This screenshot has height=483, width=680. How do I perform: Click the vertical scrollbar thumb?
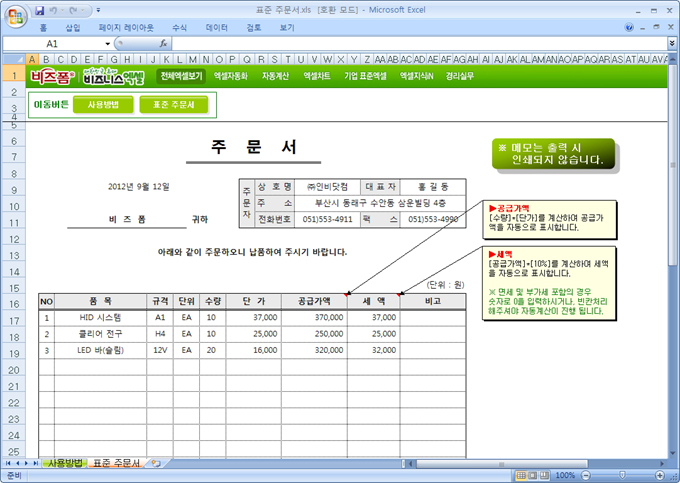pos(673,164)
